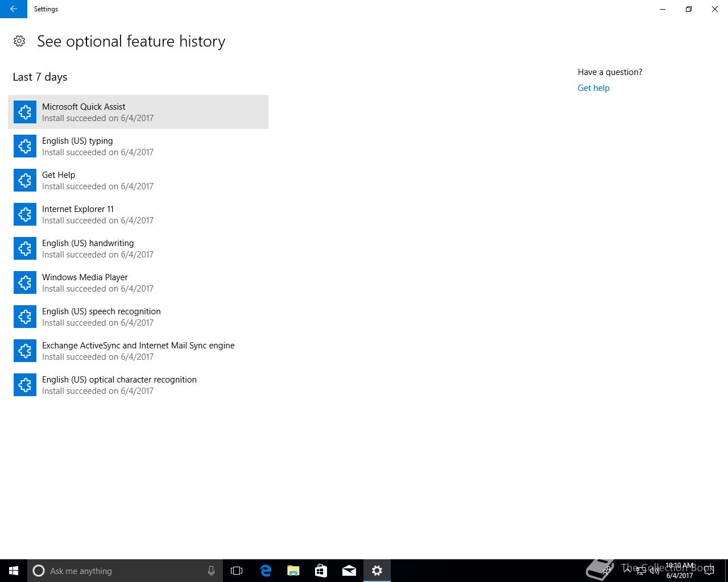Select the Windows Media Player entry
The width and height of the screenshot is (728, 582).
pyautogui.click(x=138, y=282)
